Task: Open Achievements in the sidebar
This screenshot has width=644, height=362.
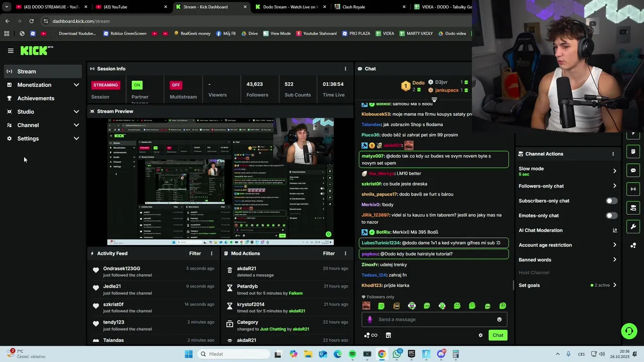Action: point(43,99)
